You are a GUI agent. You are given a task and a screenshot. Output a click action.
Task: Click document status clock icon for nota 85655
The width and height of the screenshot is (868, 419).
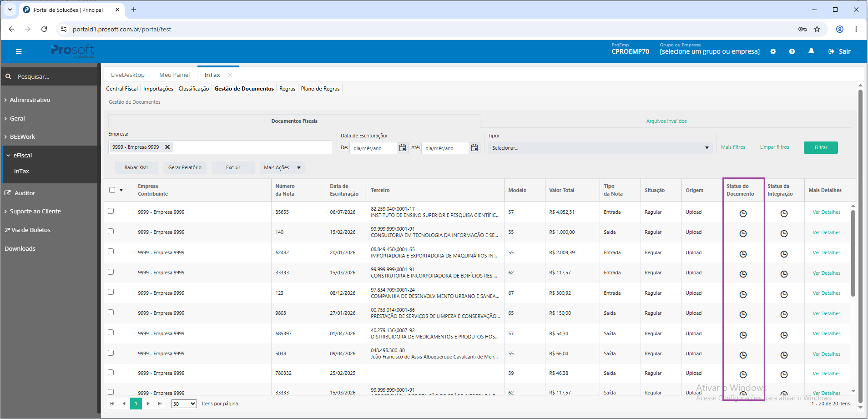click(x=743, y=213)
